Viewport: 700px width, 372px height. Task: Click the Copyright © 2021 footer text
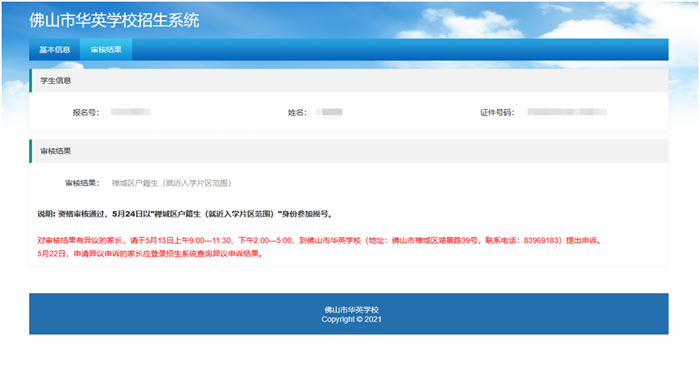click(x=351, y=319)
